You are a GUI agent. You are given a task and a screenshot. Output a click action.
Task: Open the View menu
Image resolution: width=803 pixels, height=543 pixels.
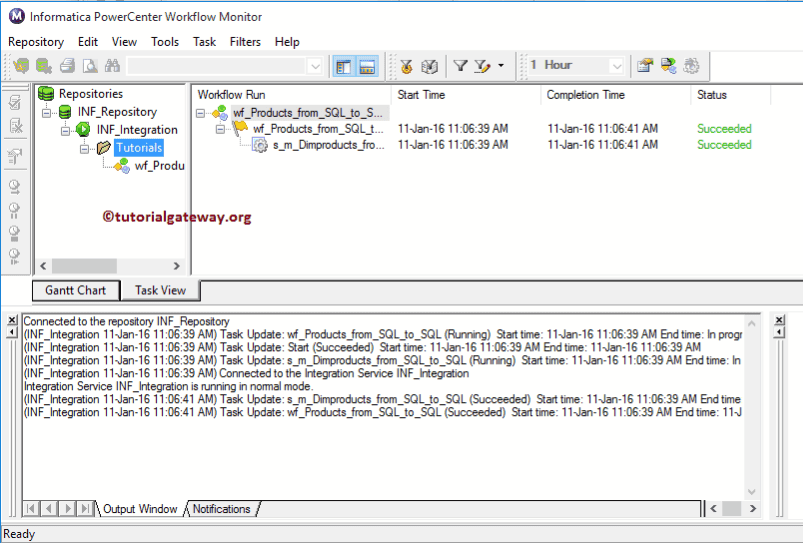point(124,41)
